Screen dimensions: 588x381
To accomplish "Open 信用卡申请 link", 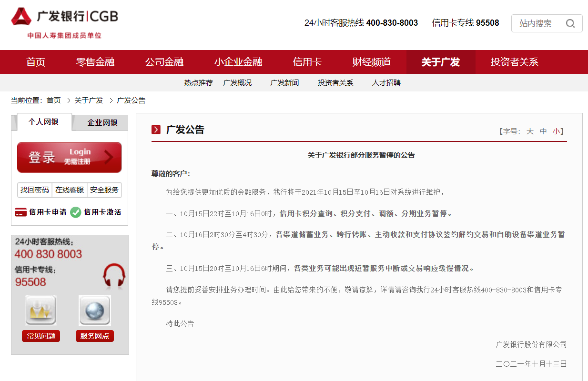I will pos(48,212).
